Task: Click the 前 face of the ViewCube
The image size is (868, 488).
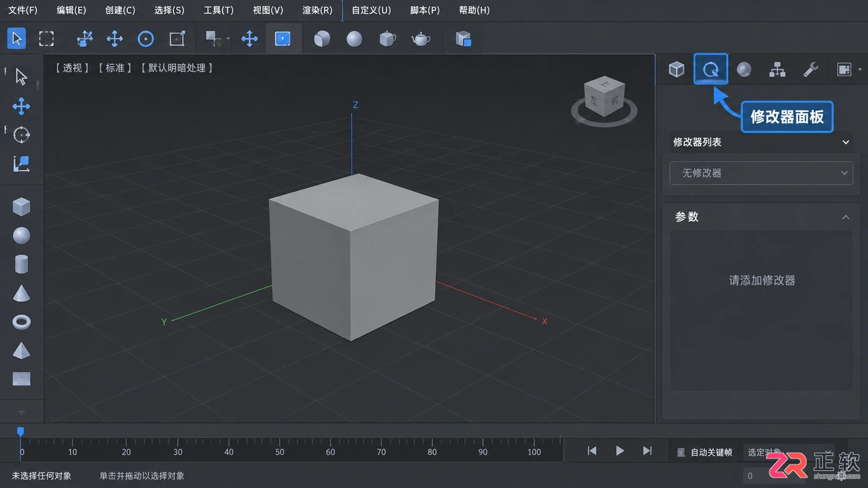Action: tap(614, 101)
